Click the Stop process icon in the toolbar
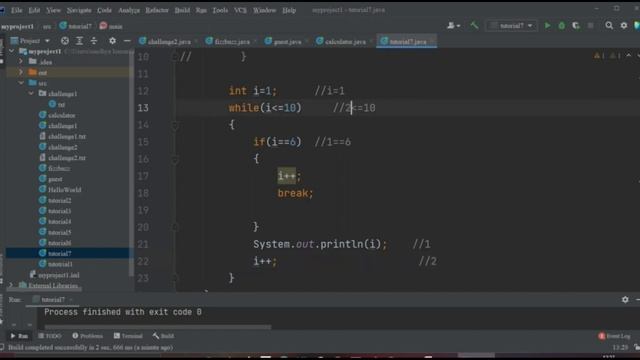The height and width of the screenshot is (360, 640). (x=590, y=26)
